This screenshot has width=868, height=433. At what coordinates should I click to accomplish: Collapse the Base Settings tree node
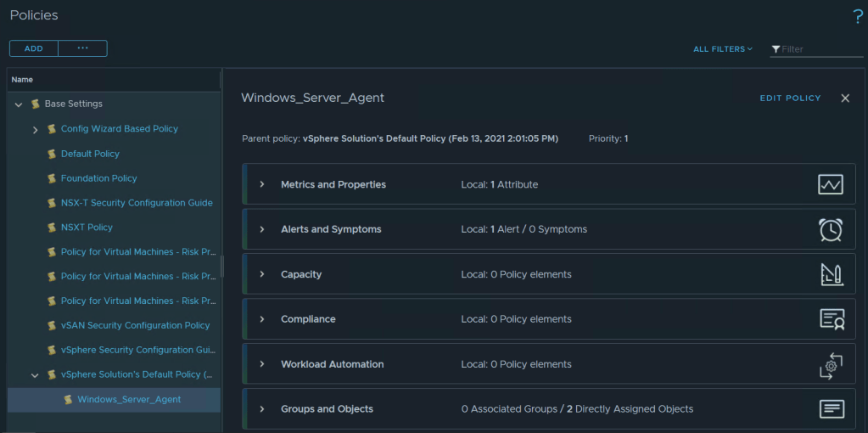click(x=19, y=104)
